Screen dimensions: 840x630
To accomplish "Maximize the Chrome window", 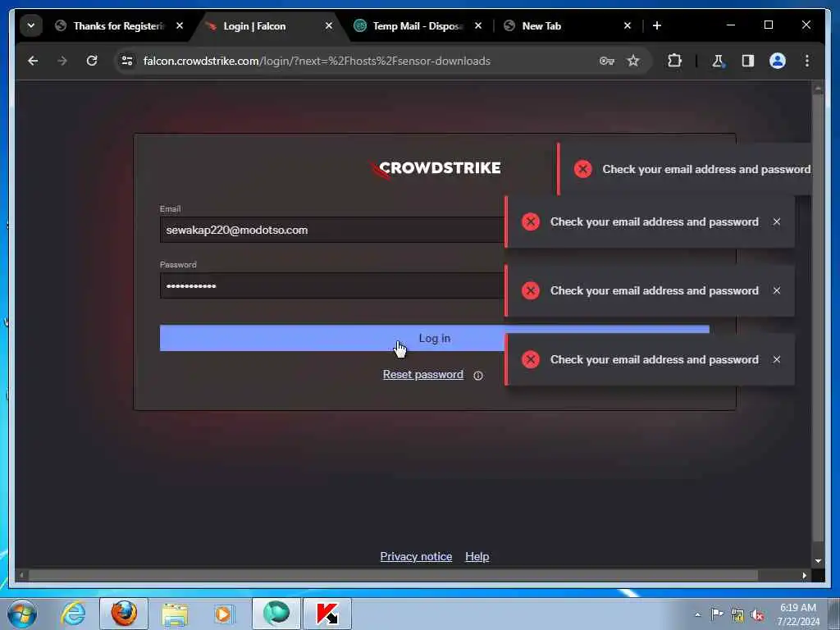I will coord(768,25).
